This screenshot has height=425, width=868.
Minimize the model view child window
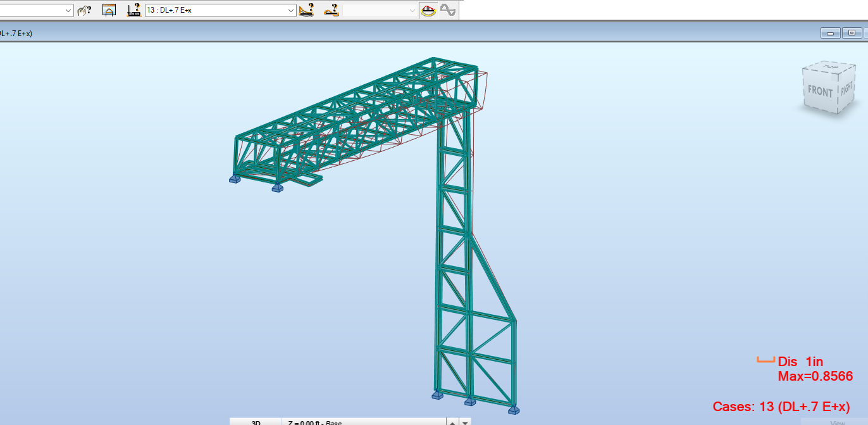(x=830, y=33)
